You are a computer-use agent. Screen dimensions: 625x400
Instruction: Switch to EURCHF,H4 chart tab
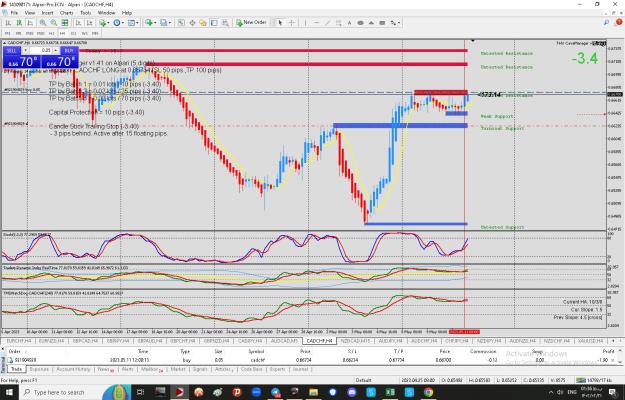pyautogui.click(x=19, y=341)
